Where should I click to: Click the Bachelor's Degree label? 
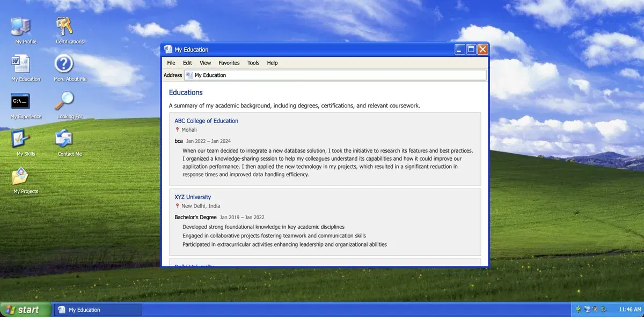tap(195, 217)
